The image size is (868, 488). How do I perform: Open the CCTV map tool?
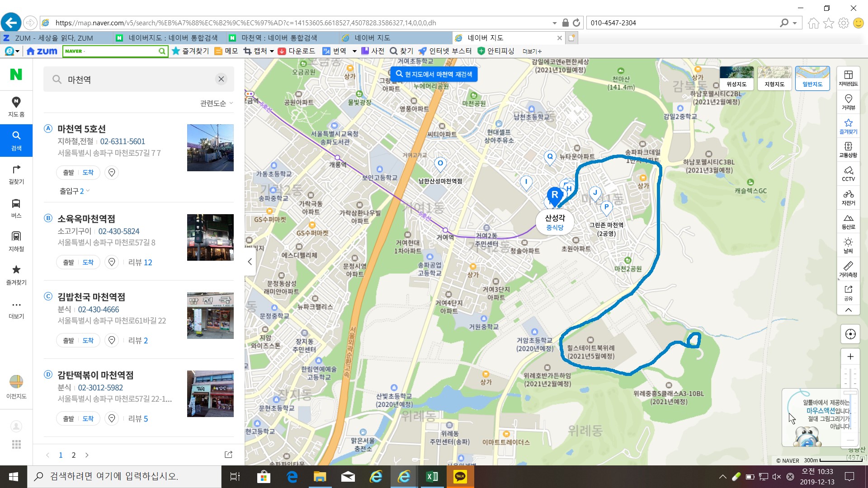848,174
